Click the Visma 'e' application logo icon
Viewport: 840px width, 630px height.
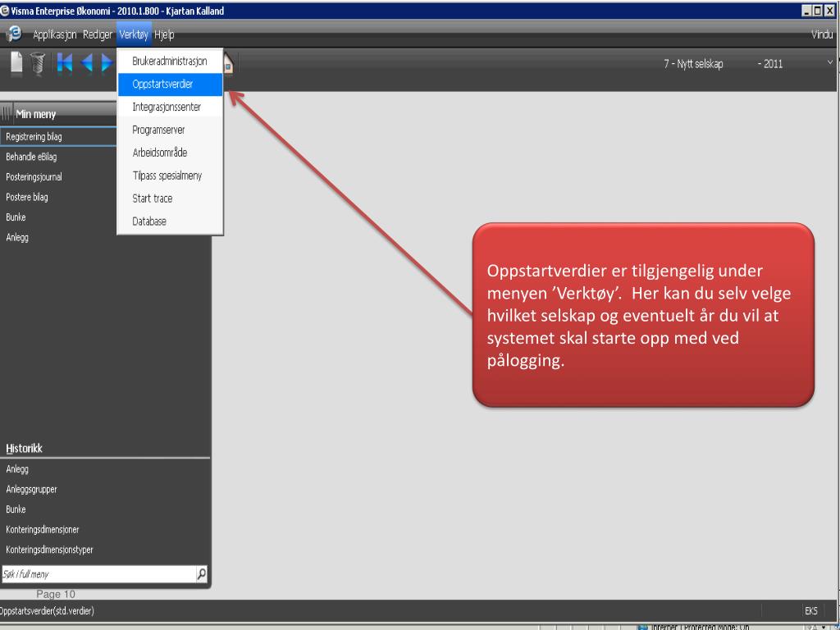coord(13,34)
